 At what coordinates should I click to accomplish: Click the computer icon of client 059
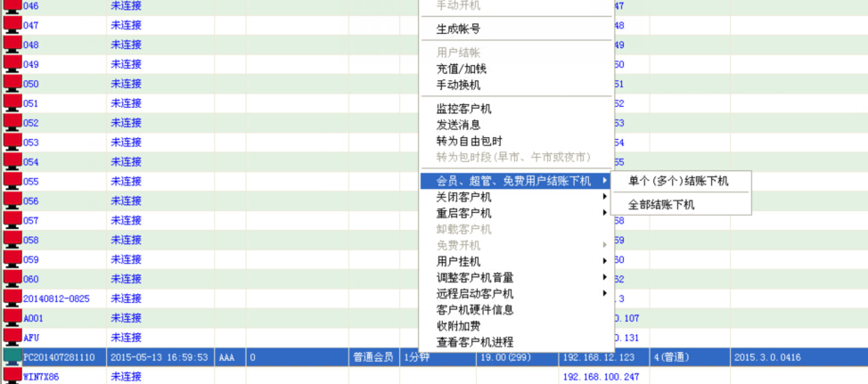pyautogui.click(x=12, y=259)
